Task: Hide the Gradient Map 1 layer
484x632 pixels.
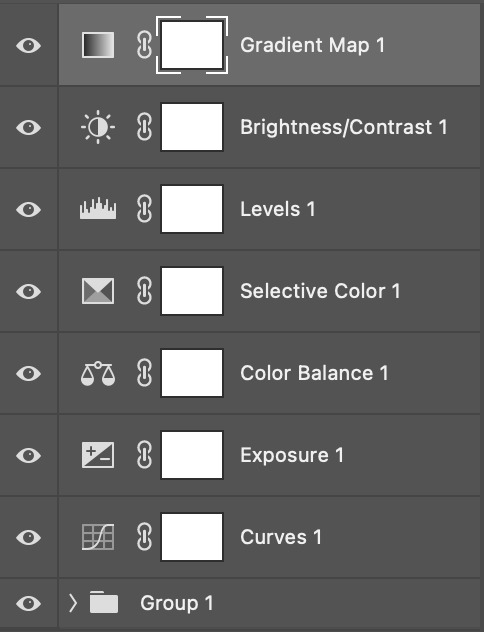Action: 29,45
